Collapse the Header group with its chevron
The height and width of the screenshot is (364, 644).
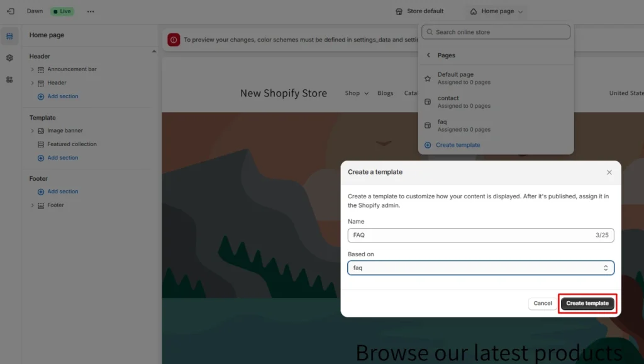(x=33, y=82)
